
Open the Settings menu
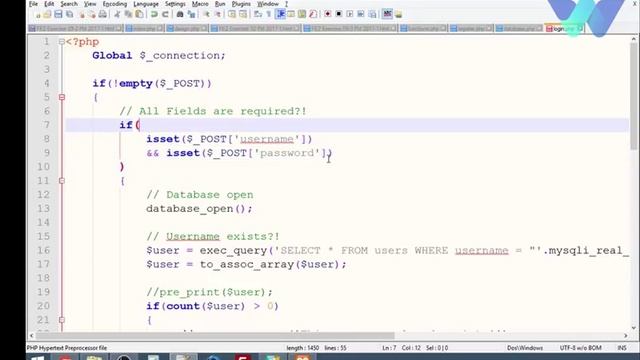[x=175, y=4]
